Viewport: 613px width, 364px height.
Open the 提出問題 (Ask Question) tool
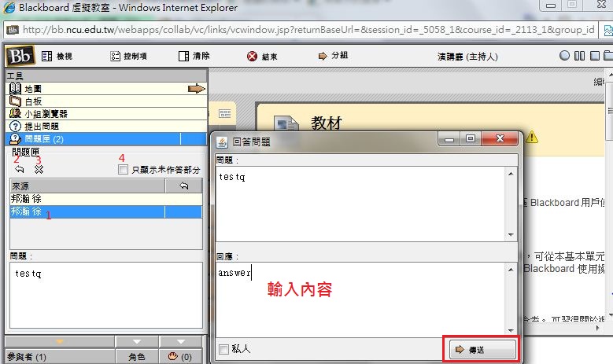click(41, 127)
